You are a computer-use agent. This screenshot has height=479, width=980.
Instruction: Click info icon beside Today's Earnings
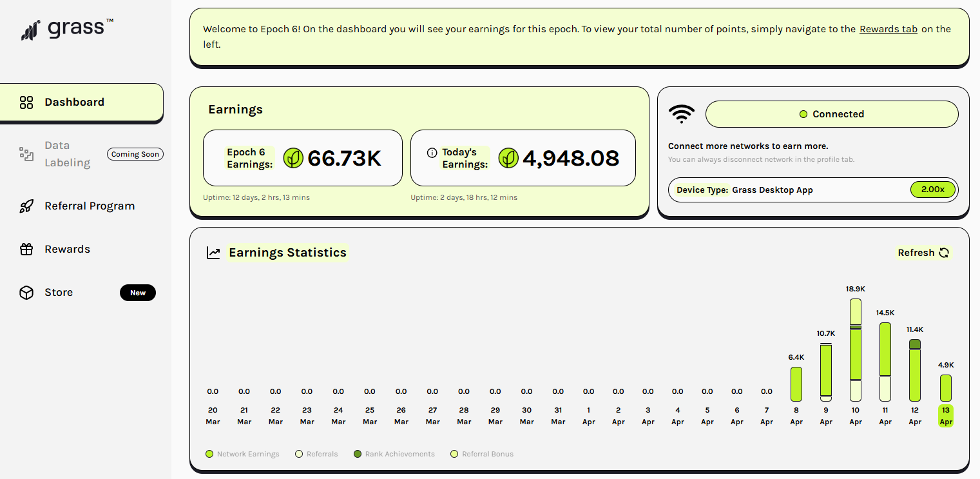tap(432, 153)
